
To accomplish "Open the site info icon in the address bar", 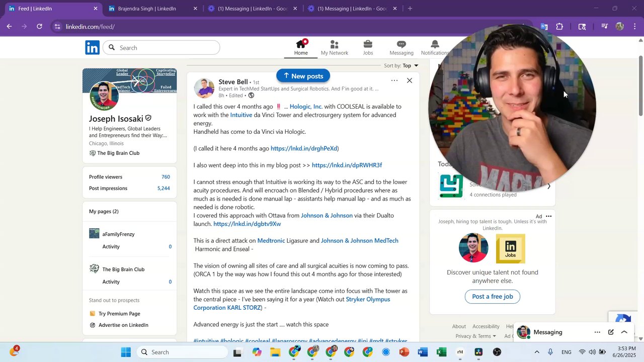I will tap(57, 27).
